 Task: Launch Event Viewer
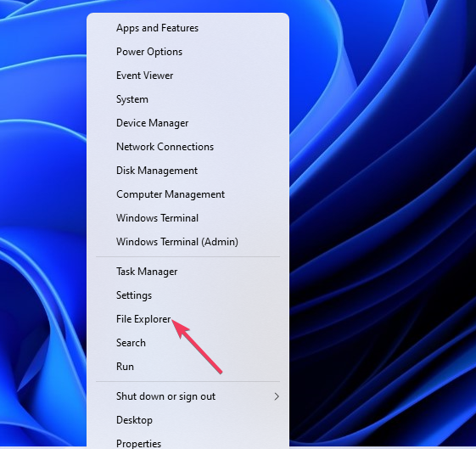[x=144, y=76]
